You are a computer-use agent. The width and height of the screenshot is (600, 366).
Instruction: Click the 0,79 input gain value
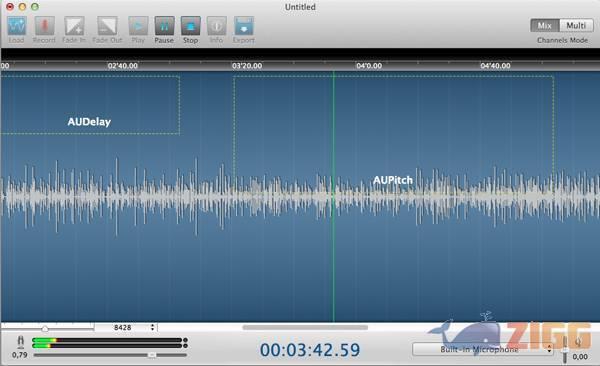[x=20, y=355]
